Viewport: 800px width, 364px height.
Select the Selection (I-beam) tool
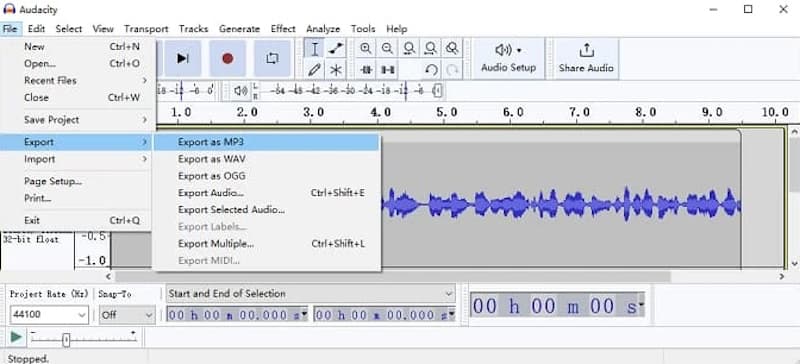[315, 49]
